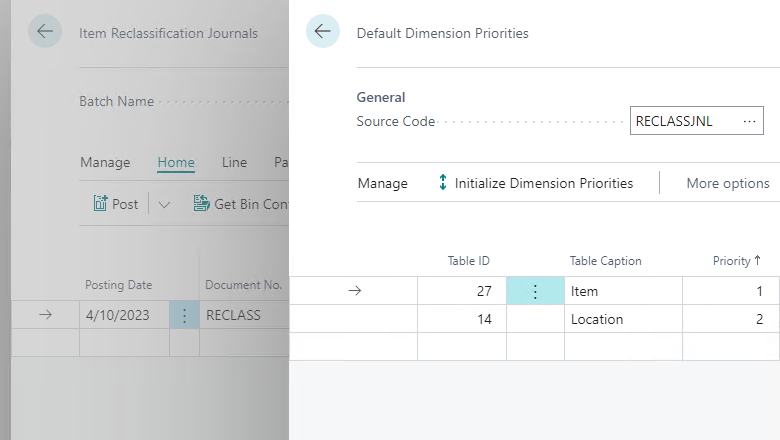780x440 pixels.
Task: Click the Post icon in journal toolbar
Action: (100, 203)
